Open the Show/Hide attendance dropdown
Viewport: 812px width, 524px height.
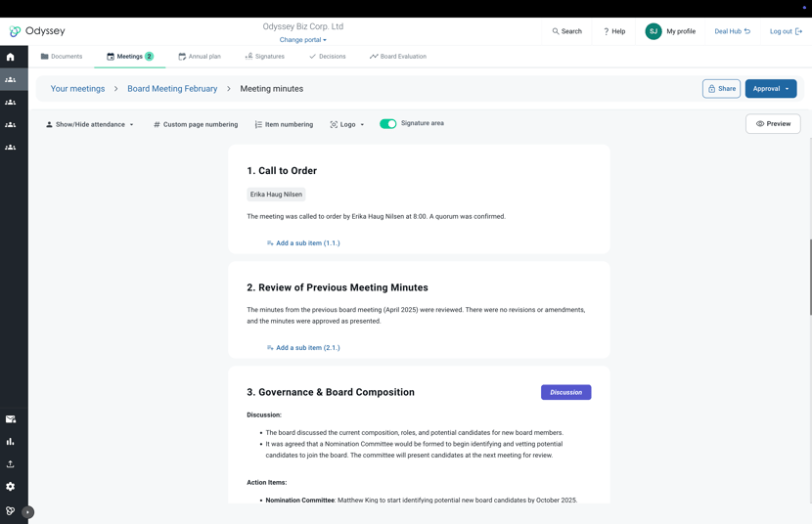point(90,125)
